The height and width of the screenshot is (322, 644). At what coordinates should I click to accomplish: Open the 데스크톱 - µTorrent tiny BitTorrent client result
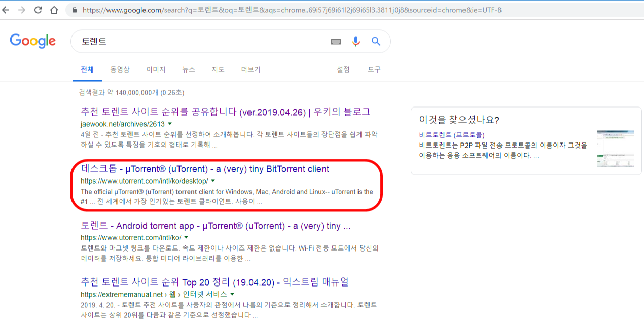click(205, 169)
